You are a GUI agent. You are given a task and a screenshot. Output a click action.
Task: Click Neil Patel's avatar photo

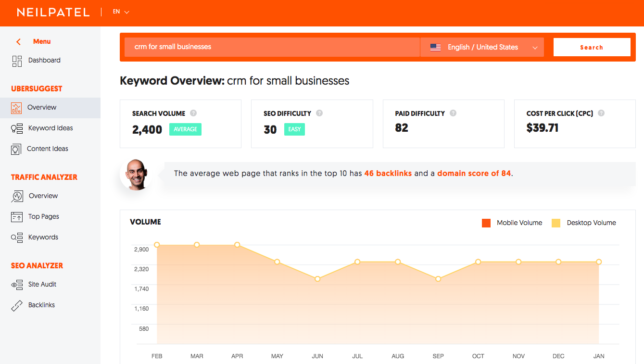point(136,175)
